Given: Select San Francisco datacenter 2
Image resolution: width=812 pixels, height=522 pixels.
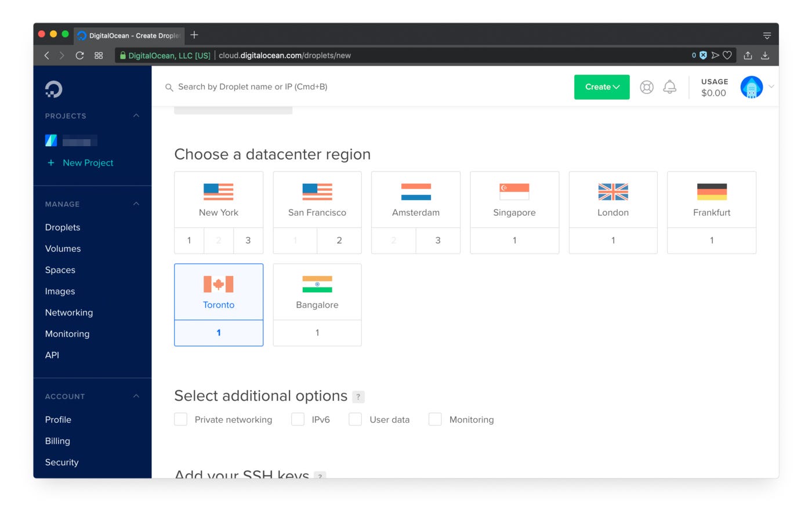Looking at the screenshot, I should tap(339, 241).
